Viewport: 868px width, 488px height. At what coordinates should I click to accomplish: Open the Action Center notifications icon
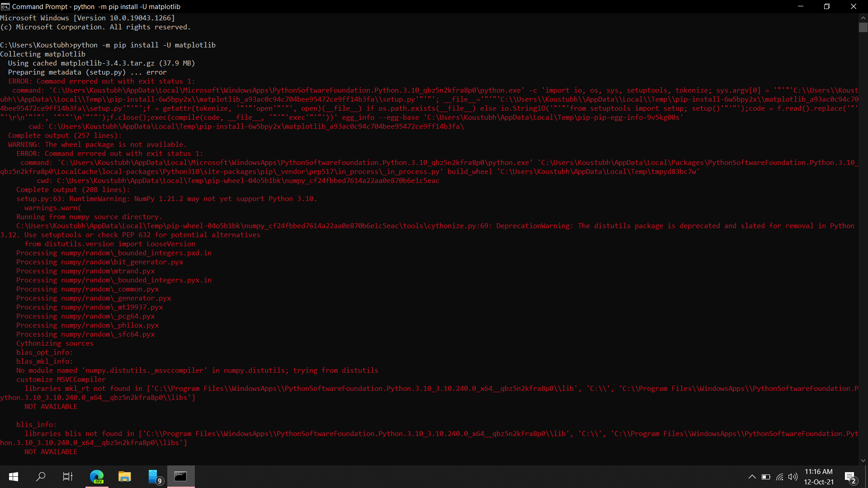[850, 477]
